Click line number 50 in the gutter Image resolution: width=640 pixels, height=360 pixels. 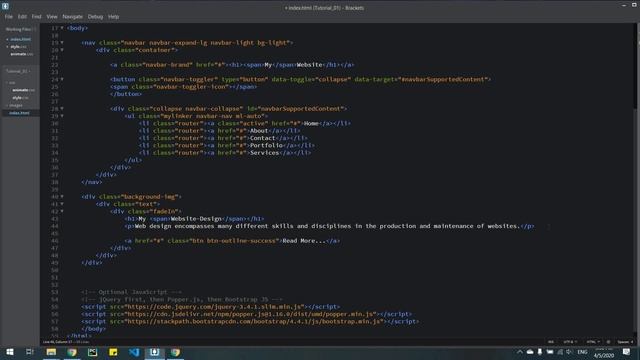coord(55,270)
